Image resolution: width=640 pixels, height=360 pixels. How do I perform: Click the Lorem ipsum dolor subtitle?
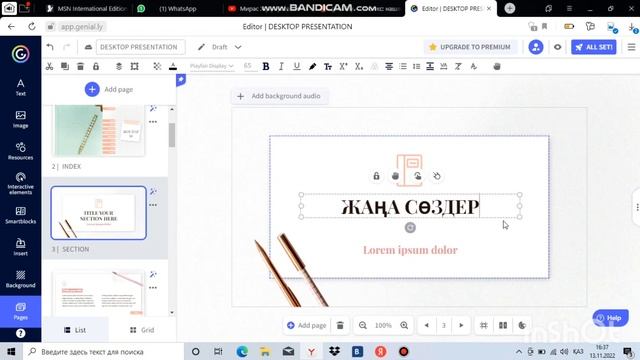pos(410,250)
